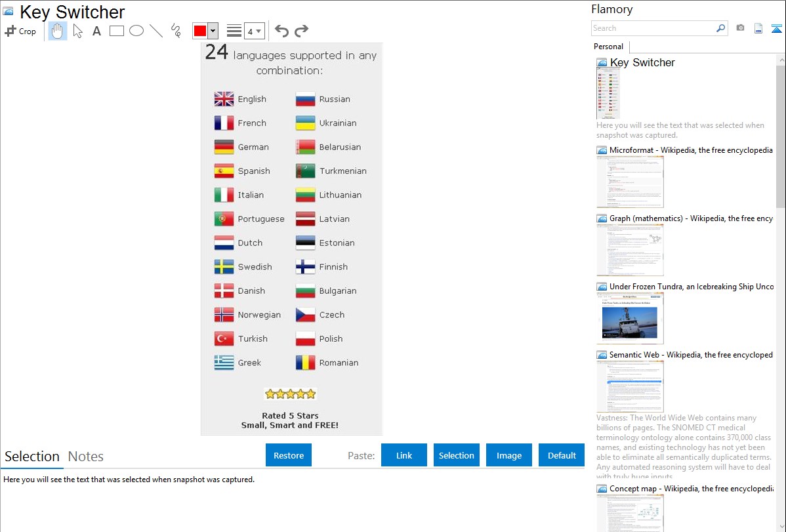Select the ellipse drawing tool

click(x=136, y=31)
